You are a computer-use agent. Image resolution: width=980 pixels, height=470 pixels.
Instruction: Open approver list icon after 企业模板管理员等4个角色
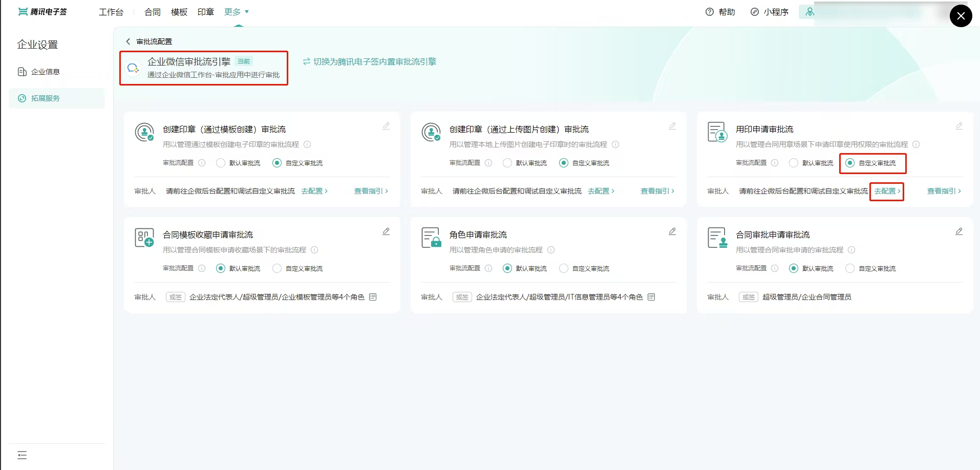point(373,297)
